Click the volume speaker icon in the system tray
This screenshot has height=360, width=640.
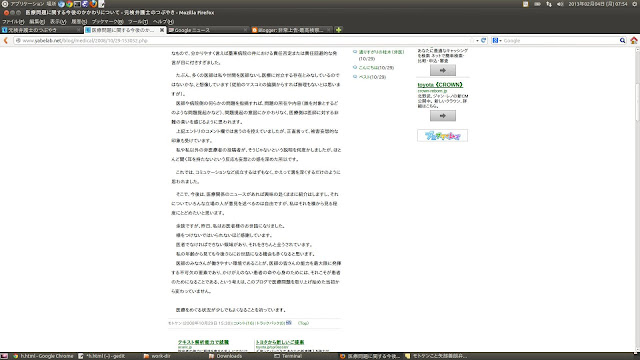click(560, 4)
